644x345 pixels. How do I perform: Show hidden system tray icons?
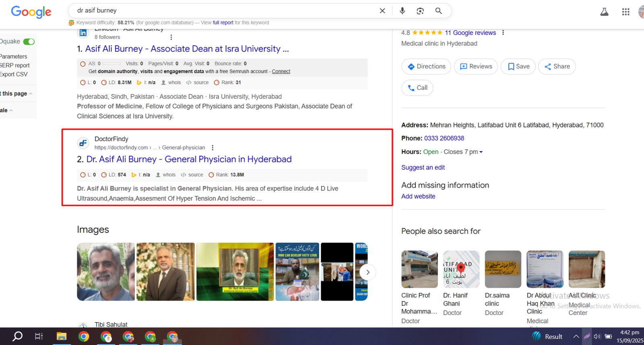tap(576, 337)
